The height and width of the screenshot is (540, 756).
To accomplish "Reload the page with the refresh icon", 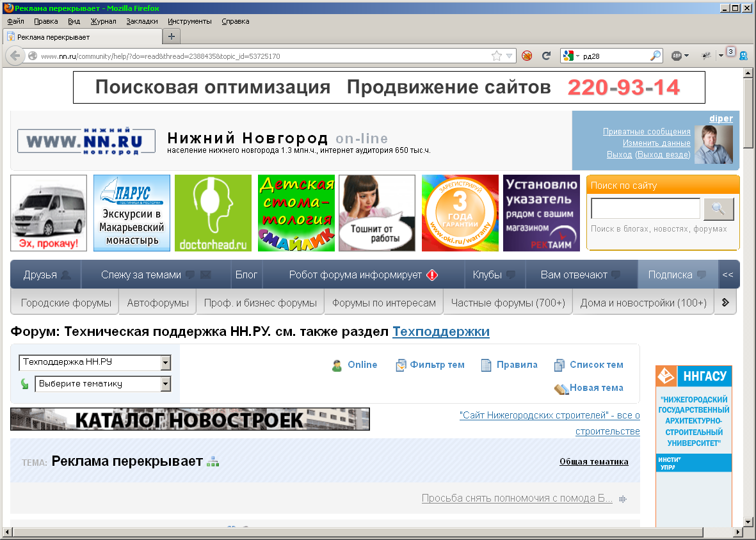I will point(546,56).
